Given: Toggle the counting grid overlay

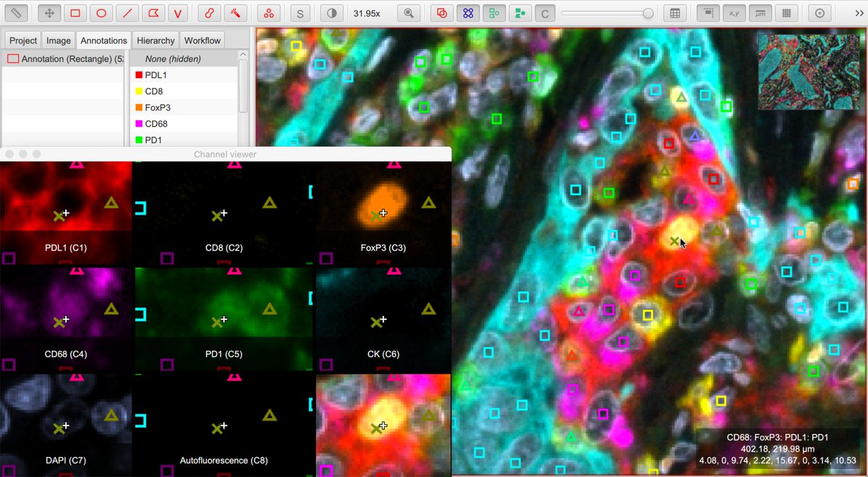Looking at the screenshot, I should pos(786,12).
